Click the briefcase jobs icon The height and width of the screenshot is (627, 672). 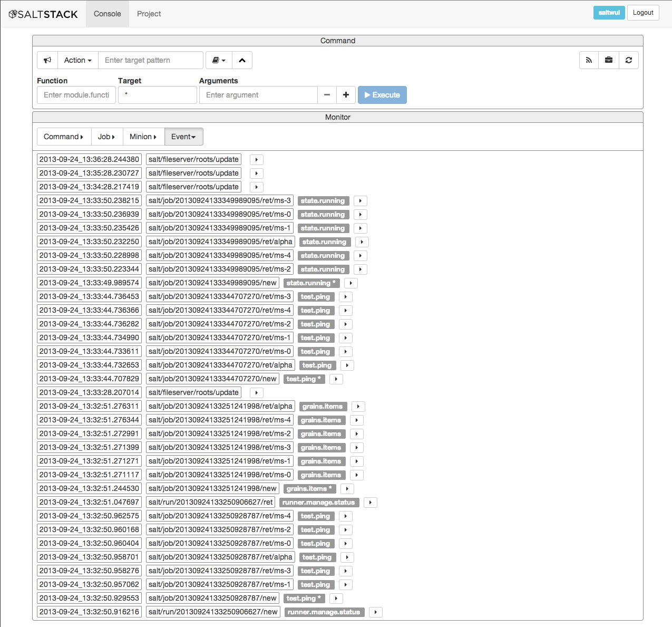pos(609,60)
